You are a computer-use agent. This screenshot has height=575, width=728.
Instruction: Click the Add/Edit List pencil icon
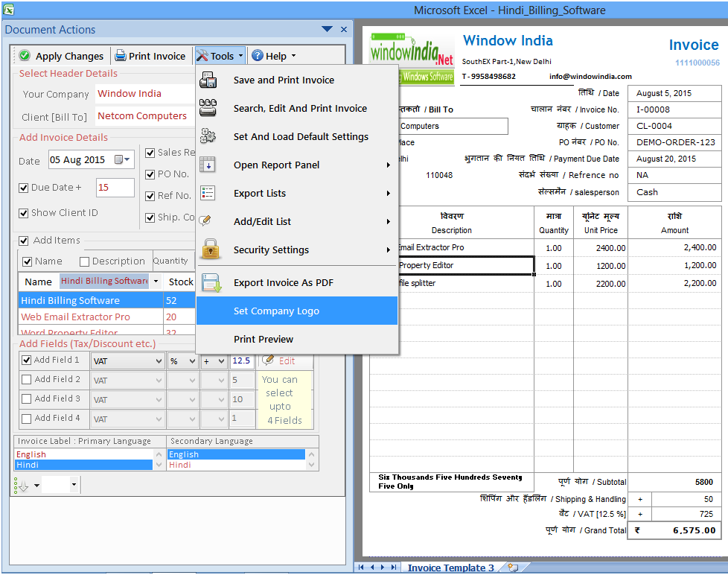coord(205,221)
